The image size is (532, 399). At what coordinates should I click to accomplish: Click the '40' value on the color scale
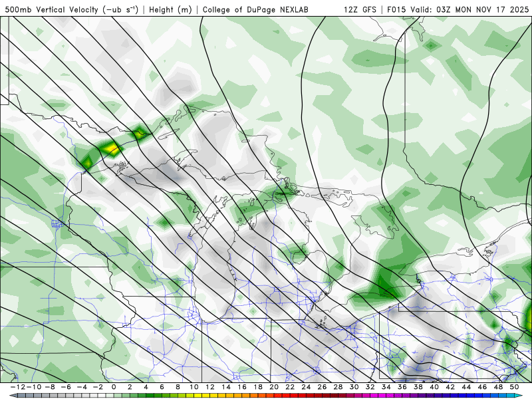pyautogui.click(x=435, y=387)
